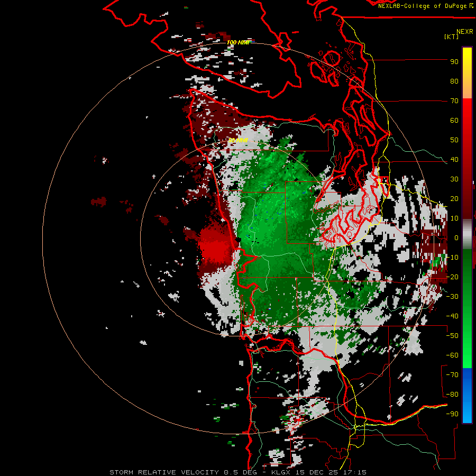Pick the orange segment of the color bar
Image resolution: width=476 pixels, height=476 pixels.
click(x=467, y=88)
